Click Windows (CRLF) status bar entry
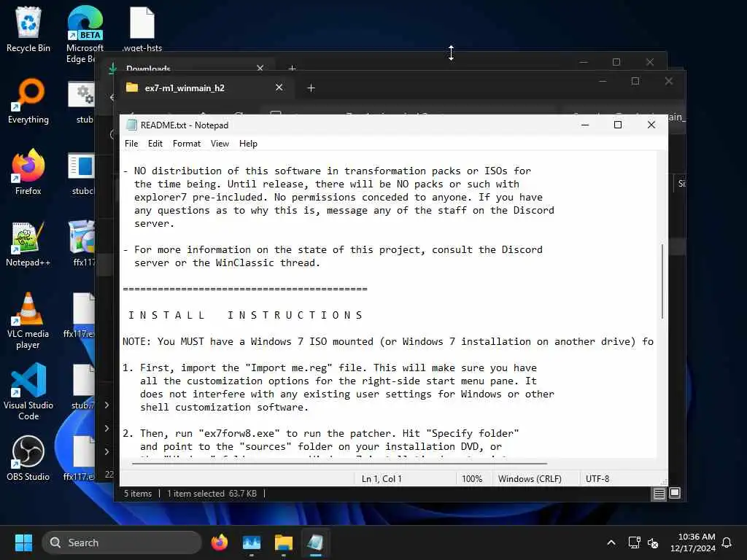Viewport: 747px width, 560px height. click(530, 479)
